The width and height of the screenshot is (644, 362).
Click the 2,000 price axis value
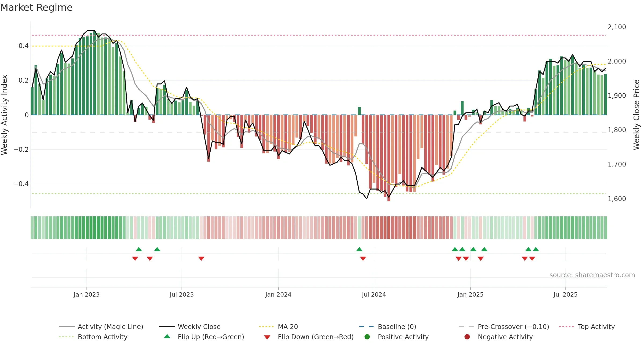click(617, 61)
